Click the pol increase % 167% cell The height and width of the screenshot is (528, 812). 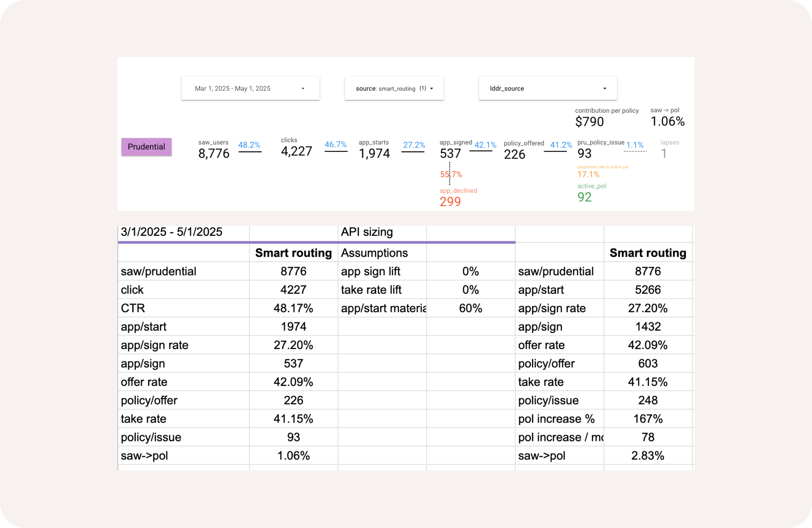pyautogui.click(x=647, y=419)
